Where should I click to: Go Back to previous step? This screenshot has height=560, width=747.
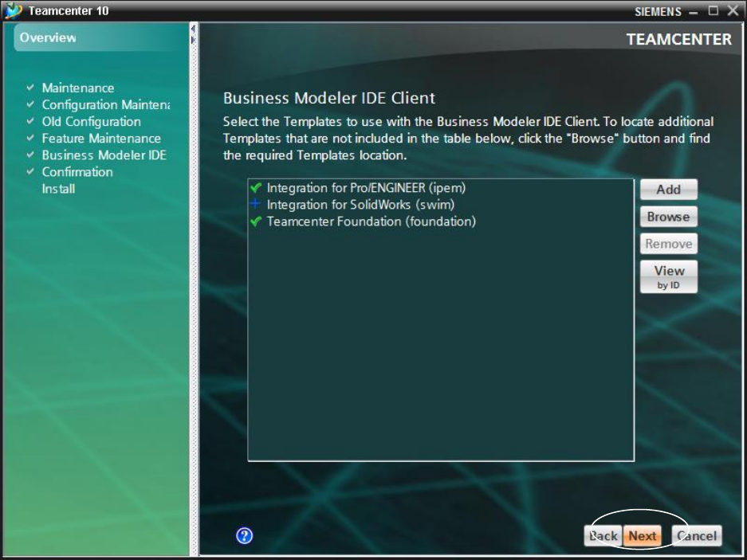click(603, 536)
